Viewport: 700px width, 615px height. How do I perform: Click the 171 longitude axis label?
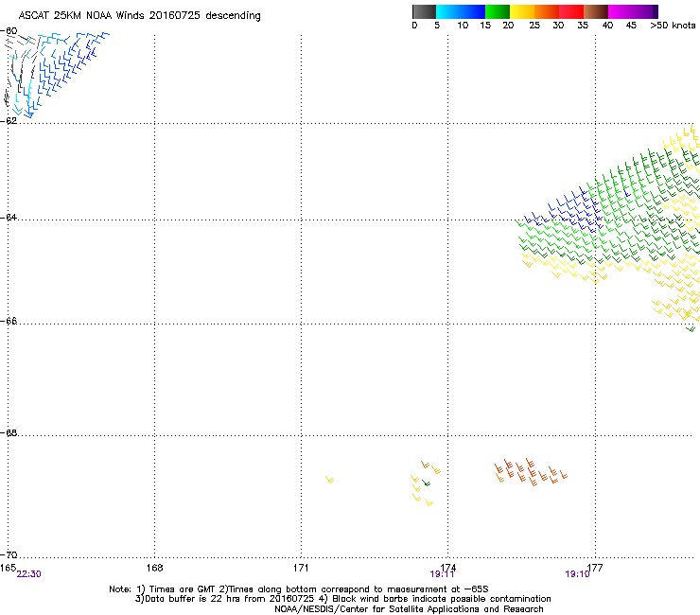(x=301, y=568)
